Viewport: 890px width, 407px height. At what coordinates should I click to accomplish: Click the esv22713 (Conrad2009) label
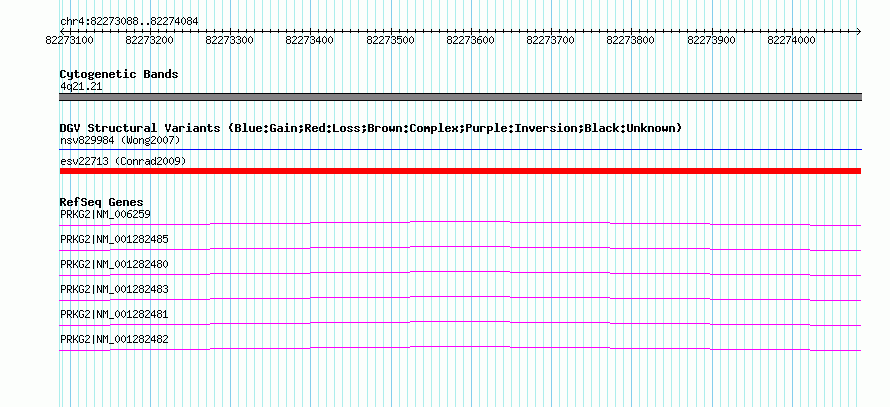pyautogui.click(x=123, y=162)
